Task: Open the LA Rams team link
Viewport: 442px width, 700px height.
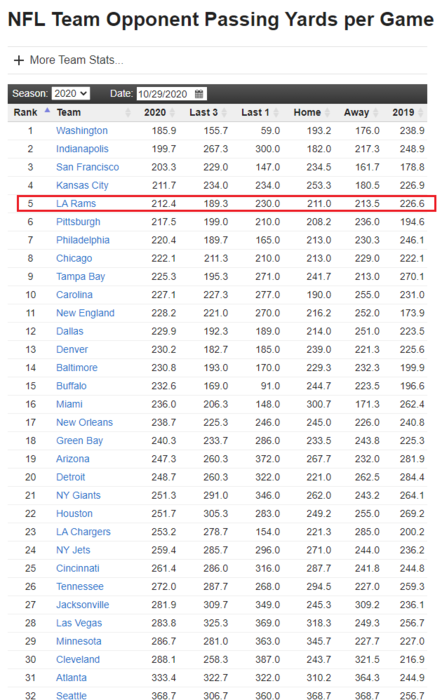Action: click(76, 204)
